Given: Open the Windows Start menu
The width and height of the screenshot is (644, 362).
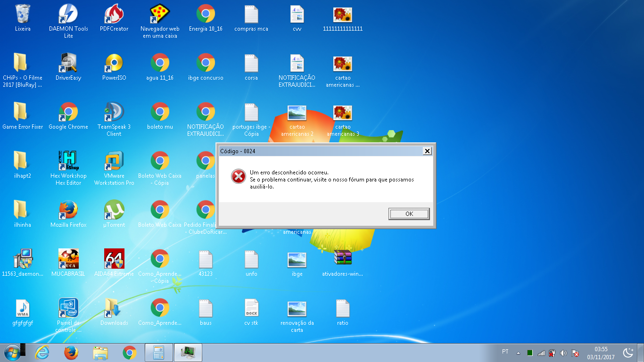Looking at the screenshot, I should tap(12, 353).
